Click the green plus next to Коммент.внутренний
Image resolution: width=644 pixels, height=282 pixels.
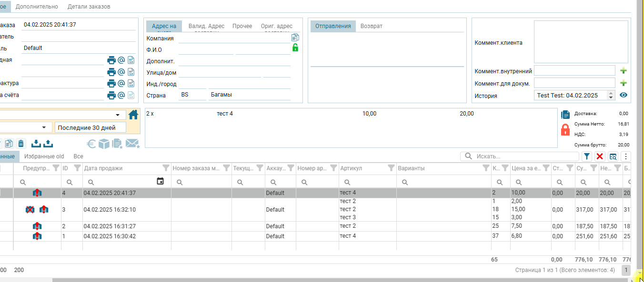(x=624, y=71)
